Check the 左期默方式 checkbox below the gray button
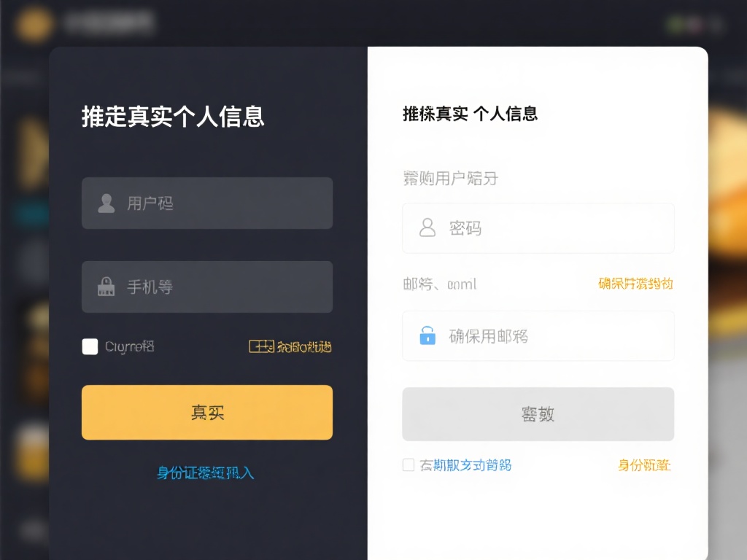This screenshot has height=560, width=747. tap(409, 464)
